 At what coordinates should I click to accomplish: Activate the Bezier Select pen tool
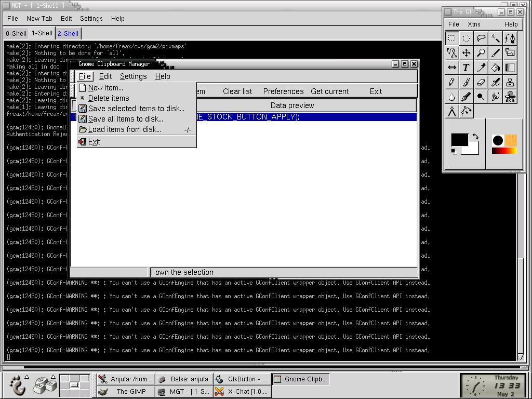[510, 38]
